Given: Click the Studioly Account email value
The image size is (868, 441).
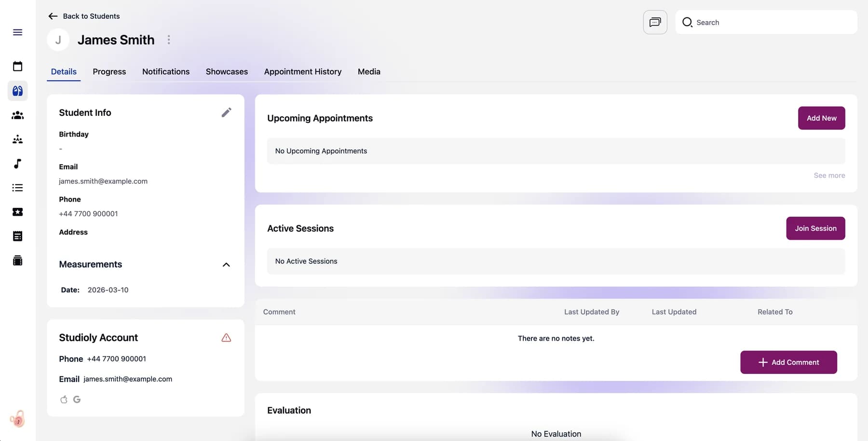Looking at the screenshot, I should (128, 379).
